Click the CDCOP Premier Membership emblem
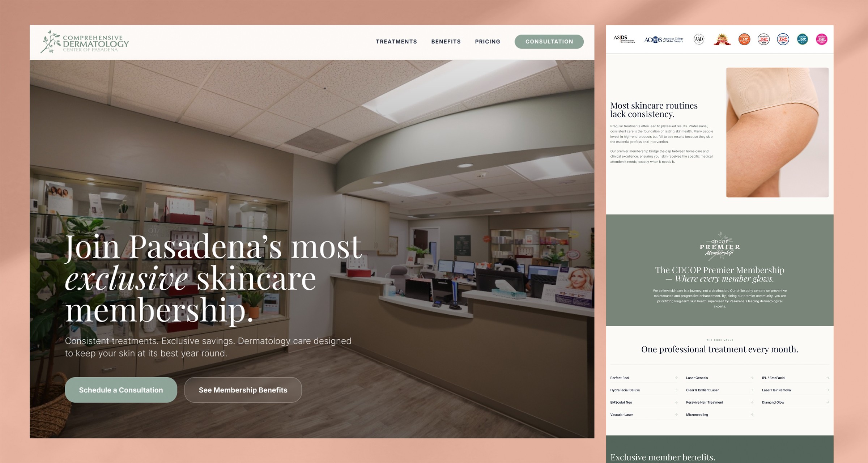Viewport: 868px width, 463px height. (720, 246)
